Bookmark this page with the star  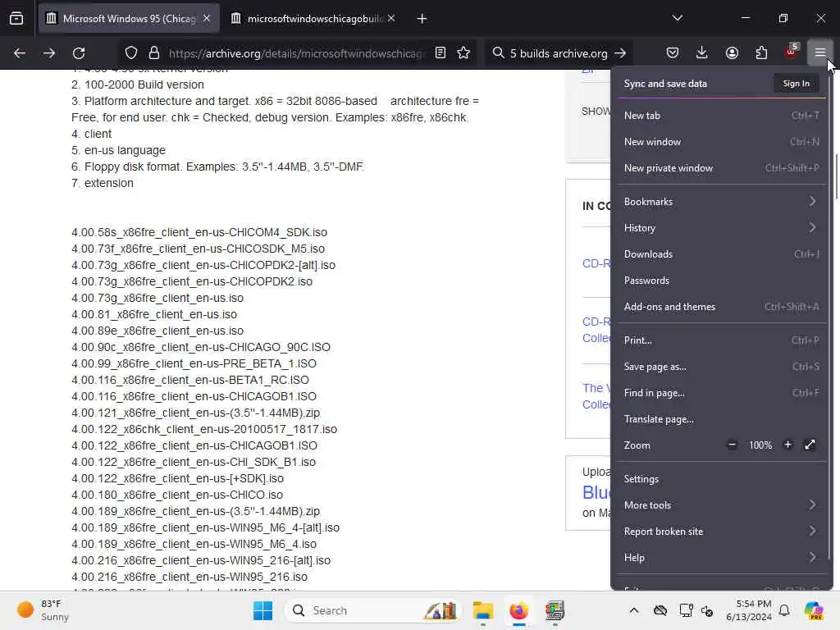tap(463, 52)
